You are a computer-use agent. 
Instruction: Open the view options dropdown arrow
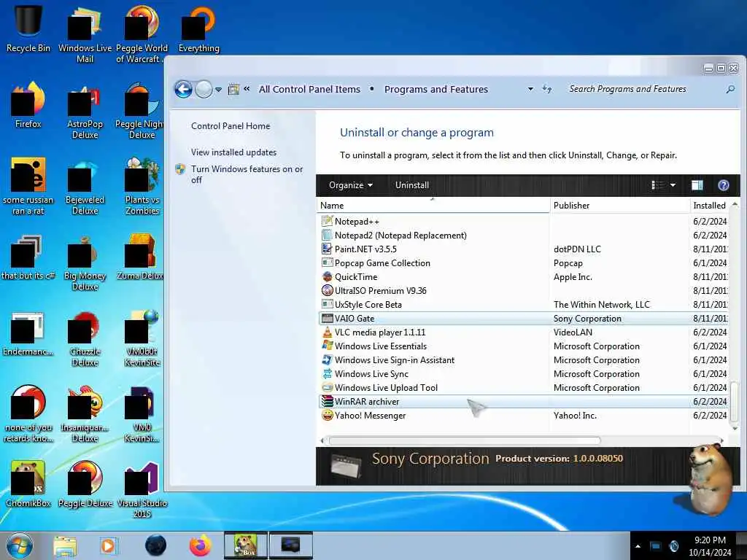pos(673,185)
